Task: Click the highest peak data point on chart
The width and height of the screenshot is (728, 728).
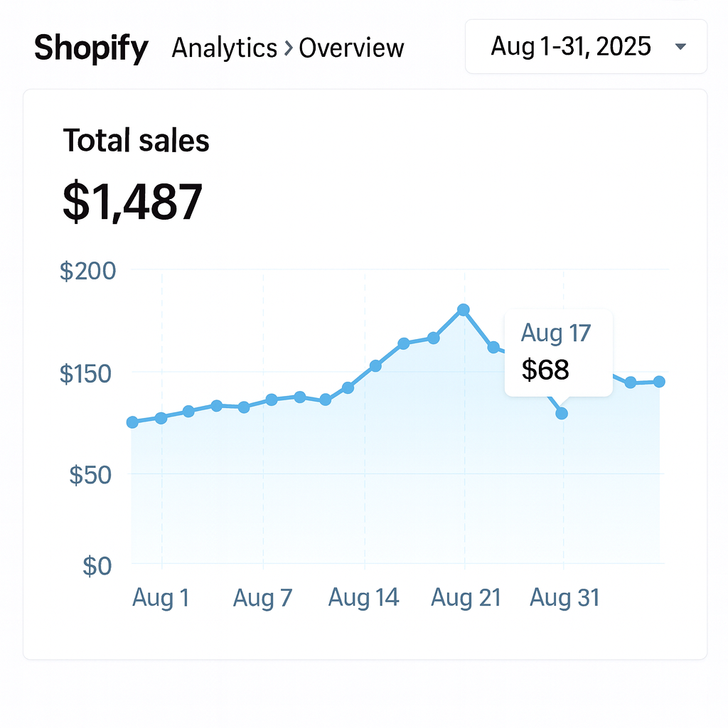Action: pyautogui.click(x=464, y=310)
